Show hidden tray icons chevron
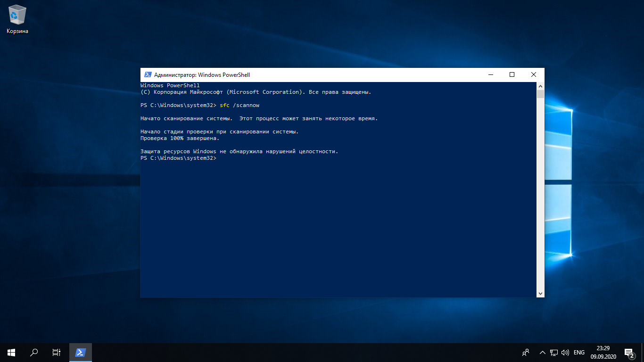Image resolution: width=644 pixels, height=362 pixels. click(x=542, y=352)
